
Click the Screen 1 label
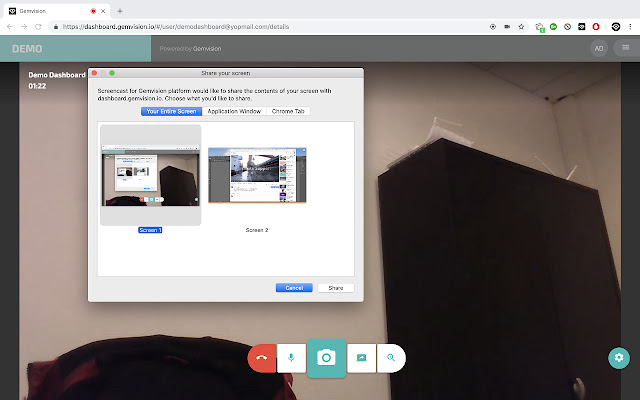150,230
